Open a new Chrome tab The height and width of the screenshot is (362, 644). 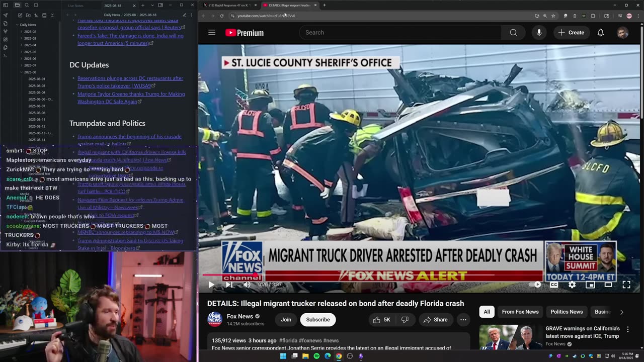point(325,5)
